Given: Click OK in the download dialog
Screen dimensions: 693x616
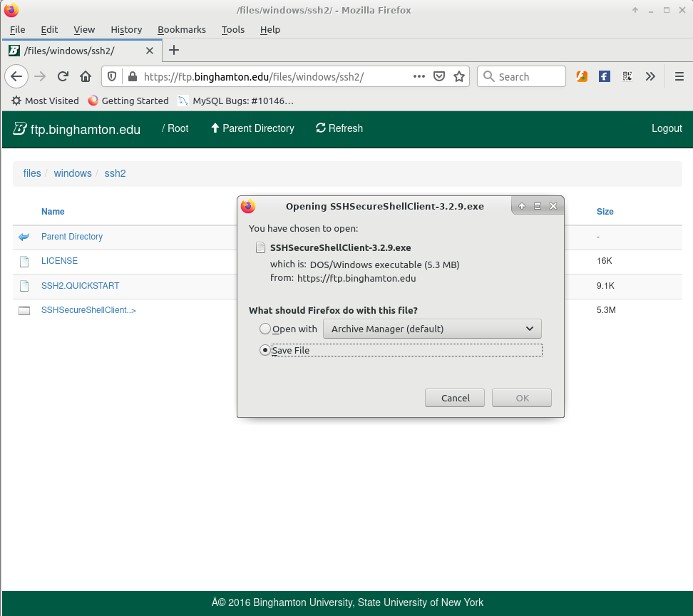Looking at the screenshot, I should click(x=521, y=398).
